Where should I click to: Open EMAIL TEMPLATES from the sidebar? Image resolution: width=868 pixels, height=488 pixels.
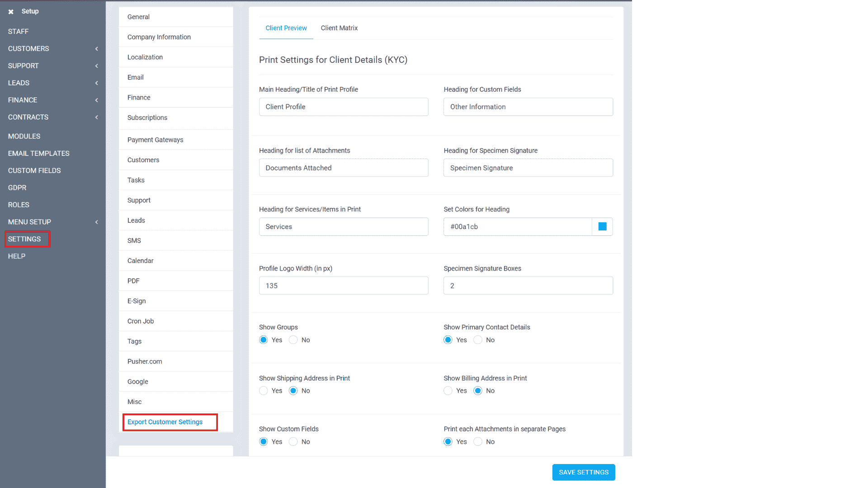click(x=38, y=153)
